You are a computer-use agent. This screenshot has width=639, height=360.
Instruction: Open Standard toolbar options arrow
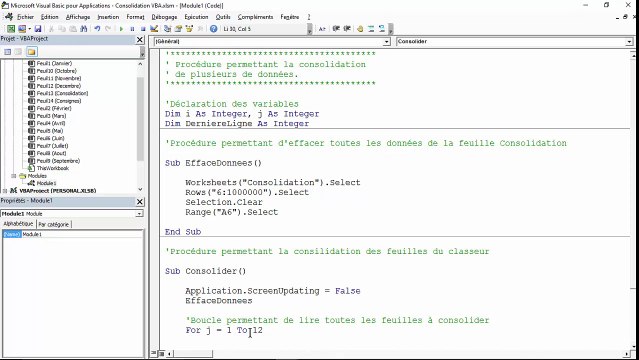(x=310, y=29)
